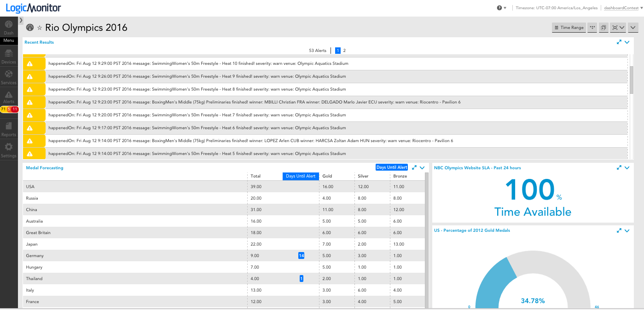Click warning icon for Freestyle Heat 10 alert
The height and width of the screenshot is (310, 644).
30,63
